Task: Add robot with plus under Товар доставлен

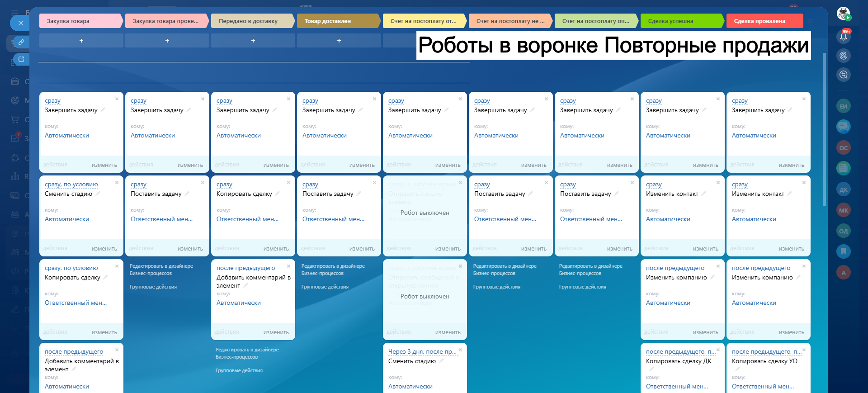Action: [x=339, y=41]
